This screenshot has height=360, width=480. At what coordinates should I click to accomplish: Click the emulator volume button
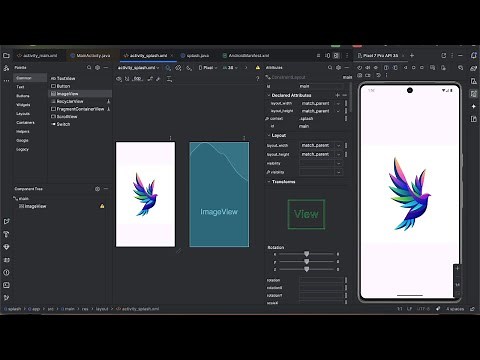[x=368, y=68]
